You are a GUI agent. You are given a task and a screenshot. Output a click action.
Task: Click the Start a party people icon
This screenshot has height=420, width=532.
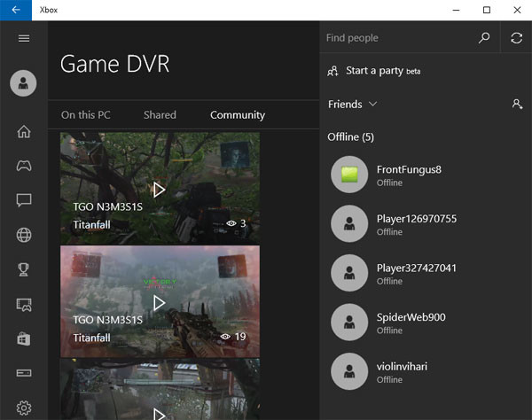(332, 71)
